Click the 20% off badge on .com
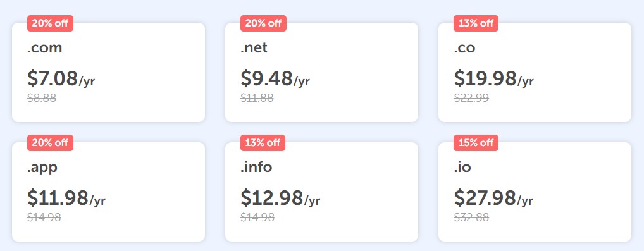This screenshot has width=644, height=251. 50,23
